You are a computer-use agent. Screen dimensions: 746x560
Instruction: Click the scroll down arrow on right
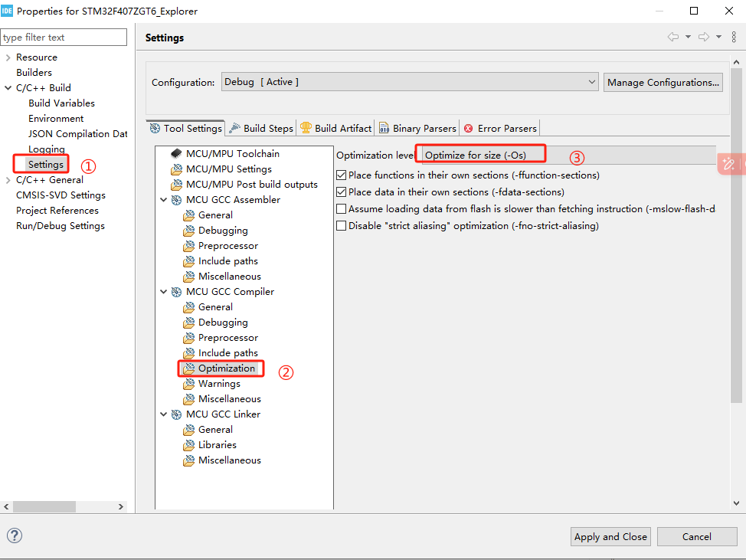click(x=736, y=503)
